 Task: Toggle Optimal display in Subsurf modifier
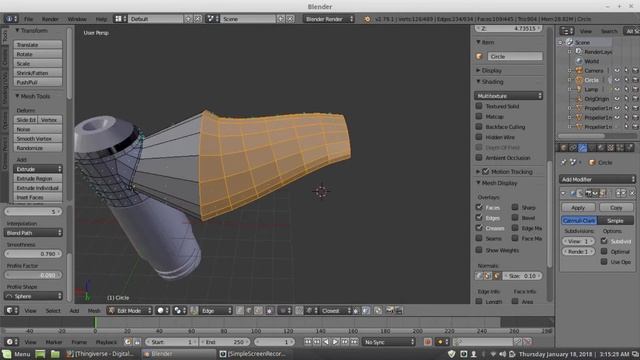pos(604,251)
